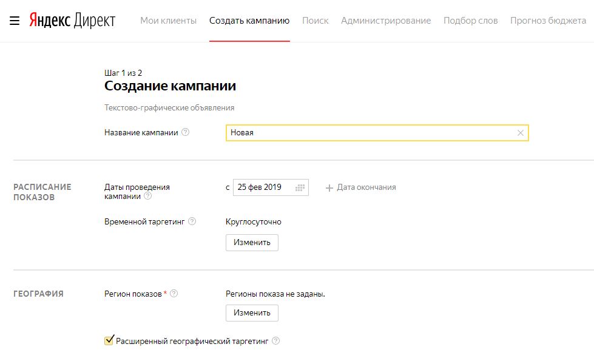The width and height of the screenshot is (594, 364).
Task: Open Подбор слов section
Action: tap(471, 20)
